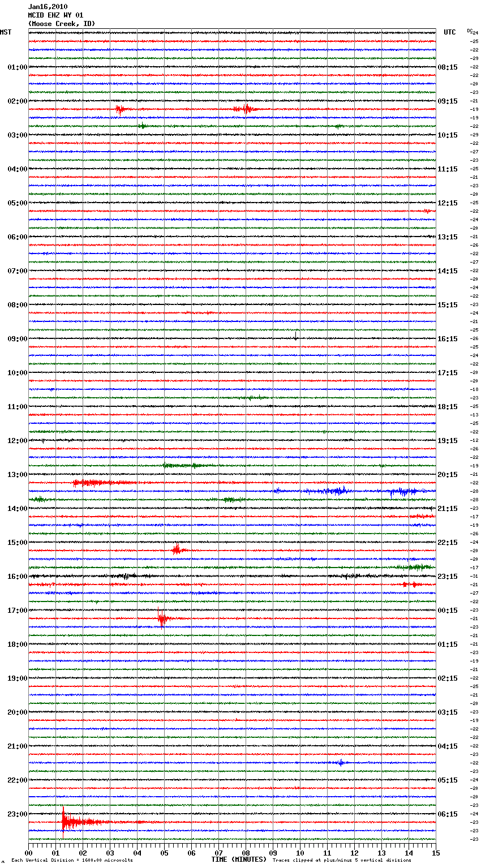Click the red spike on the 15:00 row
481x868 pixels.
[178, 549]
